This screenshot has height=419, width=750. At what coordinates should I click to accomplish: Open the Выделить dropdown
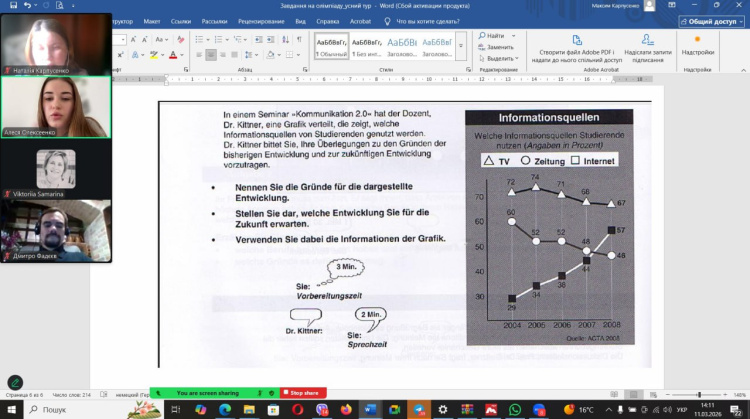click(x=498, y=58)
